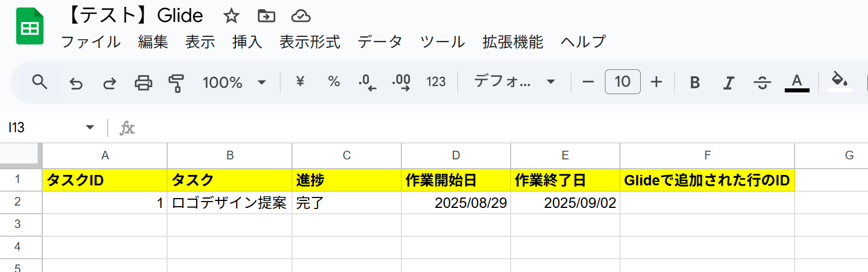Redo the last action
This screenshot has width=868, height=272.
point(109,83)
